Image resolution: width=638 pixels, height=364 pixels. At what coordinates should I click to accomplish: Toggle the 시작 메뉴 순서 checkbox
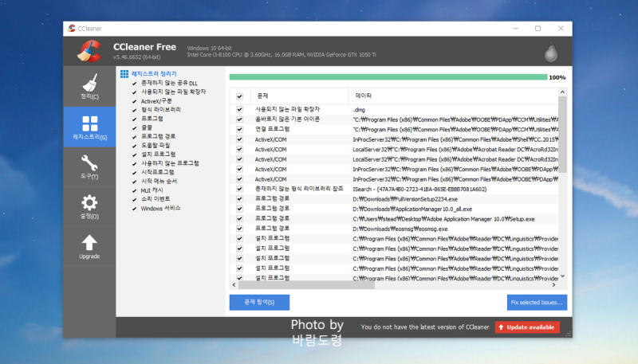point(134,182)
